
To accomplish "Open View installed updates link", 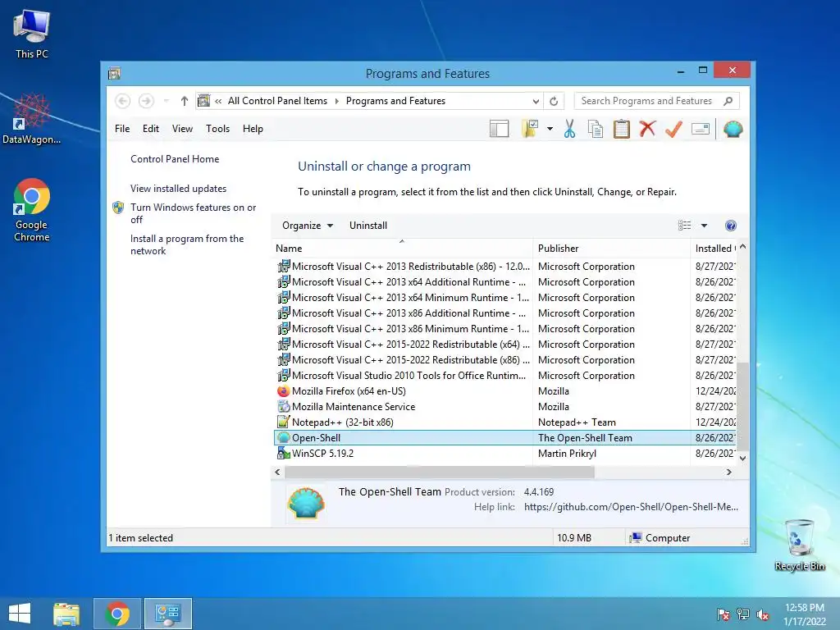I will pyautogui.click(x=178, y=189).
